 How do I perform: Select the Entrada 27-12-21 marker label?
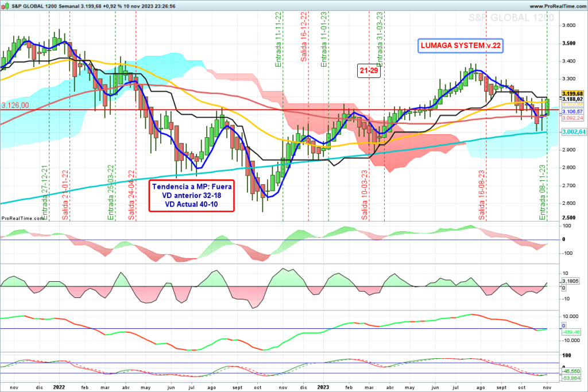coord(44,192)
